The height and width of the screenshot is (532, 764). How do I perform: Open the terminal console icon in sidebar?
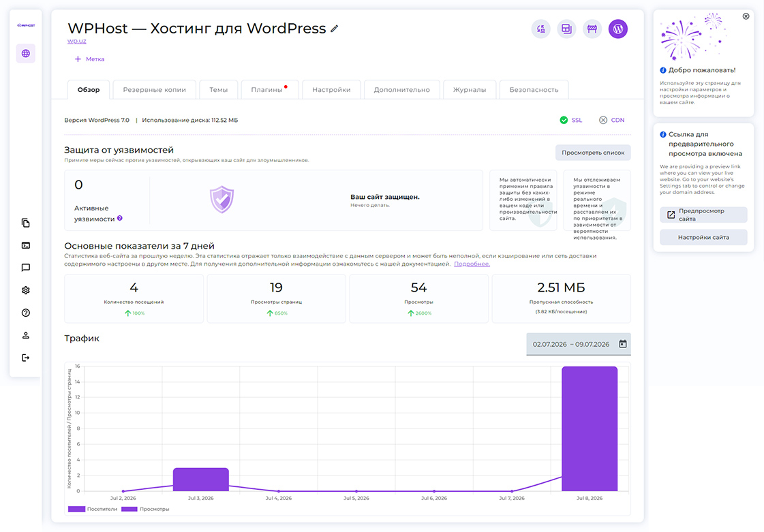tap(26, 245)
